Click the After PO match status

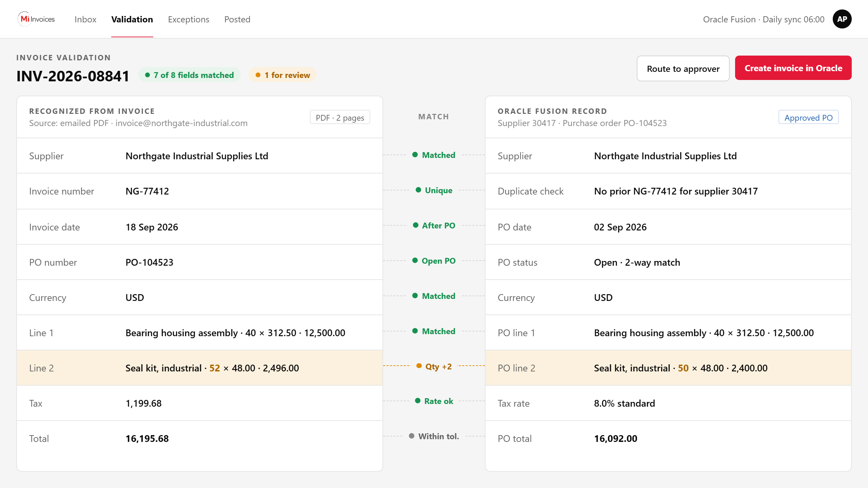pos(434,226)
